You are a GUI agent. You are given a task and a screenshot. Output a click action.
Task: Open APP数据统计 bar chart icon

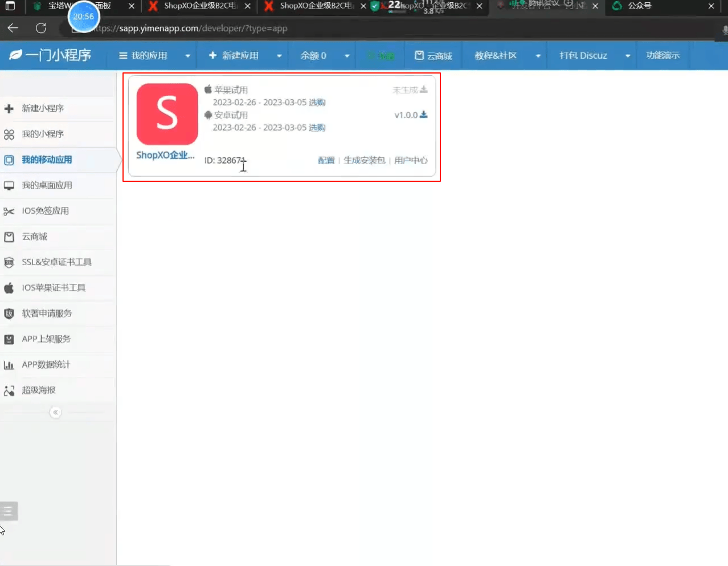(9, 365)
